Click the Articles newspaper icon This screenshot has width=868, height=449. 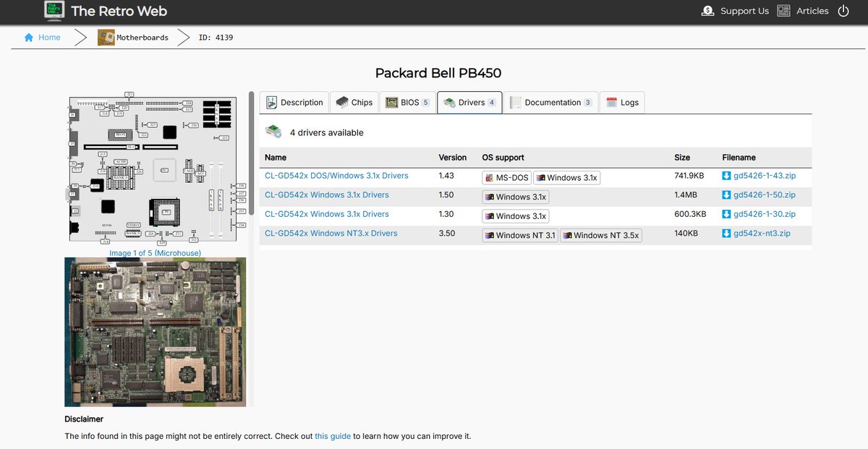(x=783, y=11)
